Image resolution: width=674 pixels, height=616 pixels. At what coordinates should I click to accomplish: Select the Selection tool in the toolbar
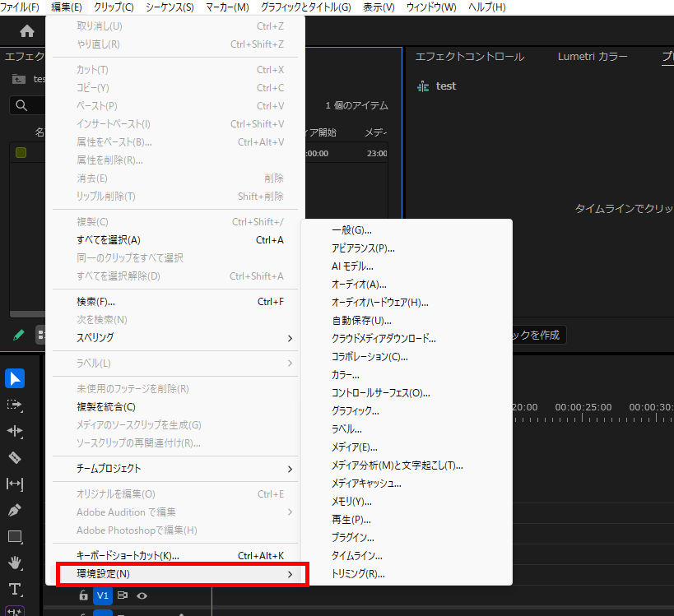tap(14, 377)
